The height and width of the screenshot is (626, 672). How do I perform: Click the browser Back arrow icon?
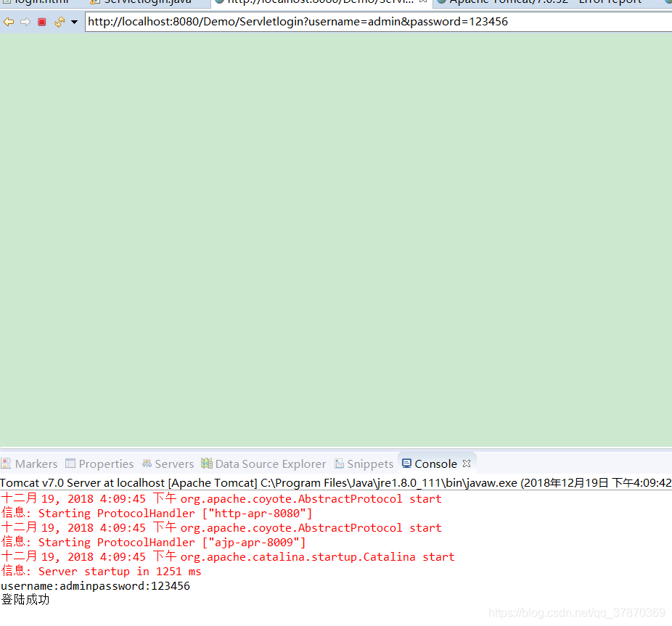click(x=9, y=22)
